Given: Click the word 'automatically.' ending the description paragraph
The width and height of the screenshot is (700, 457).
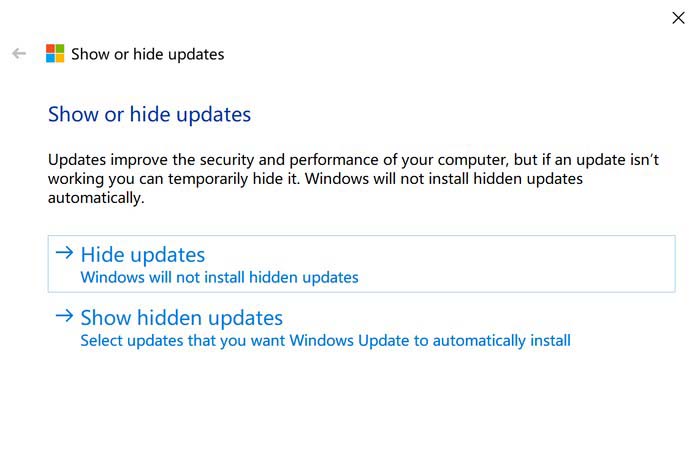Looking at the screenshot, I should pyautogui.click(x=96, y=198).
